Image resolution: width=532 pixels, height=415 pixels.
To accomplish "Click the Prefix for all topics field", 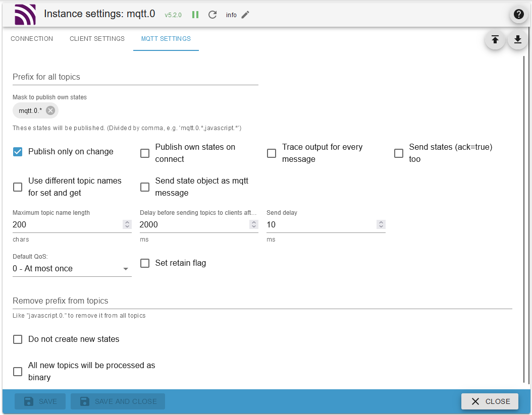I will [x=135, y=77].
